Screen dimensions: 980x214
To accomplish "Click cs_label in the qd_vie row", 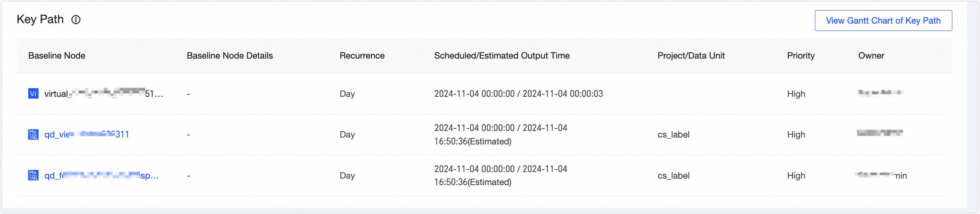I will point(673,134).
